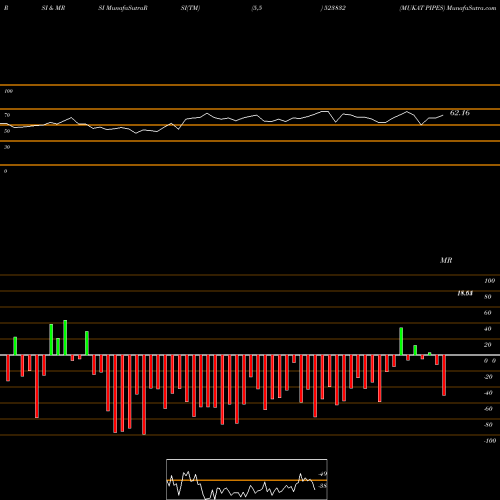Click the MR label above the histogram
The image size is (500, 500).
click(446, 260)
